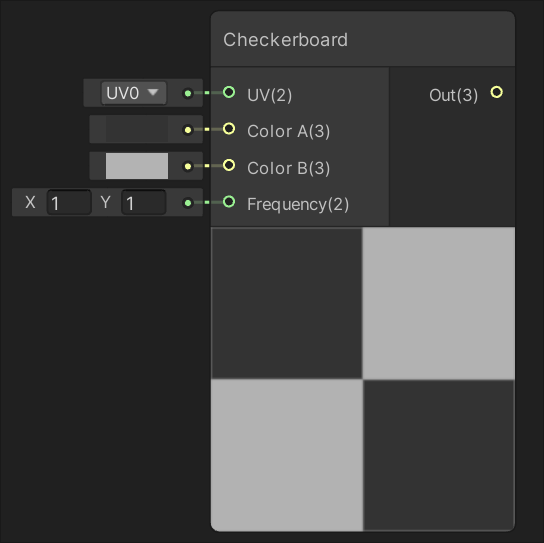The image size is (544, 543).
Task: Click the Color A(3) input port circle
Action: click(x=229, y=129)
